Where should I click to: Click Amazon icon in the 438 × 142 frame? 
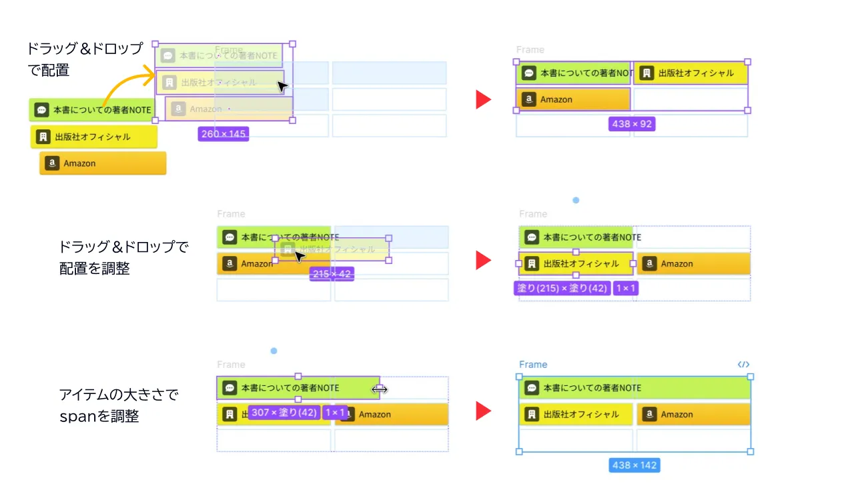pyautogui.click(x=649, y=415)
